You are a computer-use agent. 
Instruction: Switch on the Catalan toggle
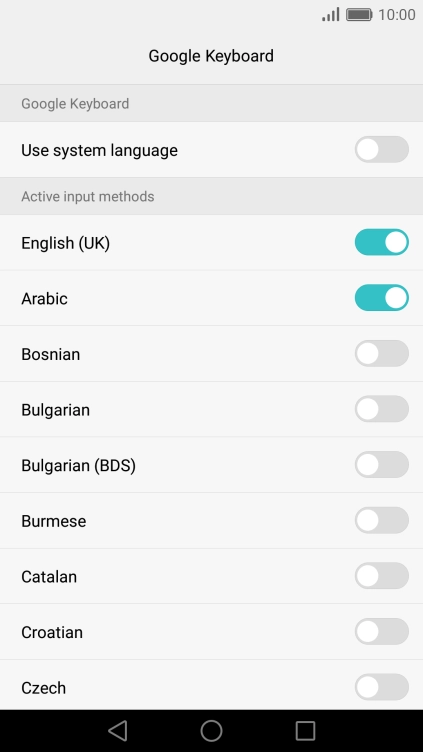[382, 576]
